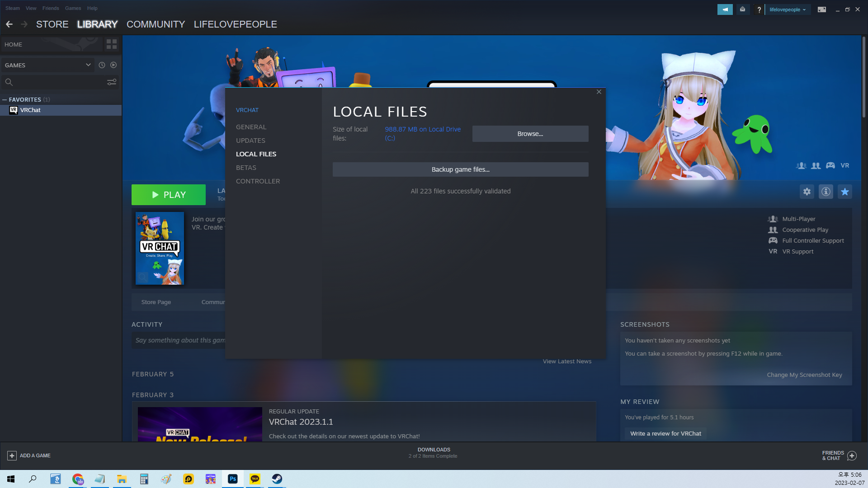Open the LIFELOVEPEOPLE profile tab

pos(236,24)
